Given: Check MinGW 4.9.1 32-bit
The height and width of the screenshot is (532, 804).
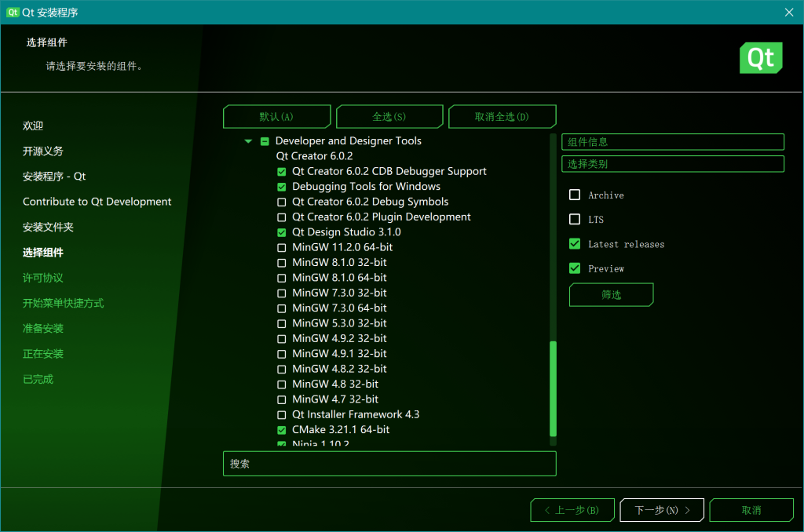Looking at the screenshot, I should coord(282,354).
